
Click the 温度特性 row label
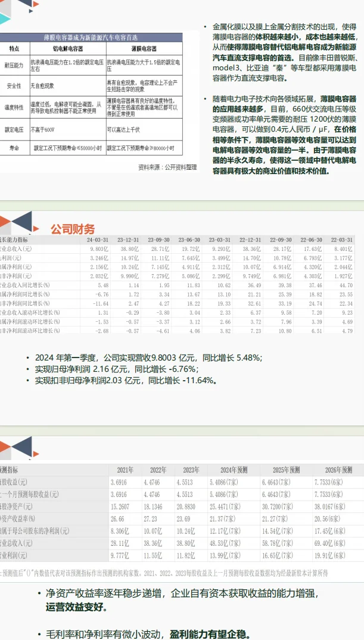pyautogui.click(x=14, y=107)
